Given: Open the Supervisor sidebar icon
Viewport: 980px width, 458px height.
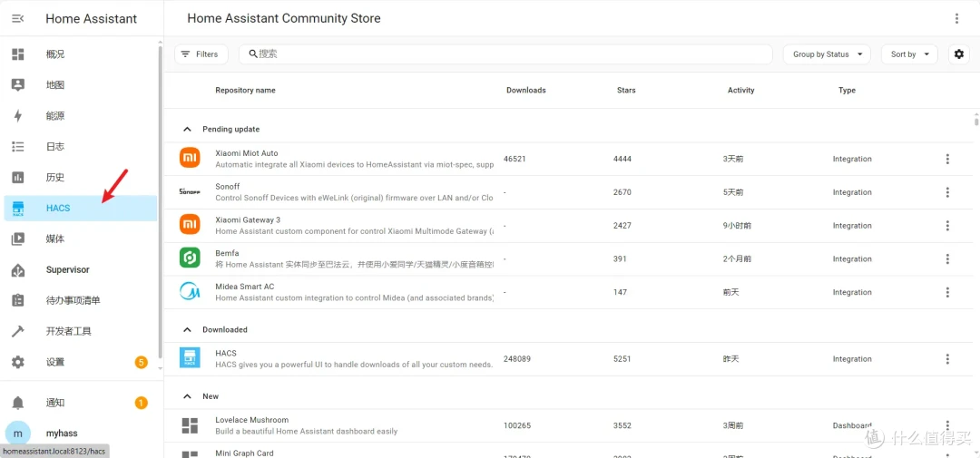Looking at the screenshot, I should pos(18,270).
